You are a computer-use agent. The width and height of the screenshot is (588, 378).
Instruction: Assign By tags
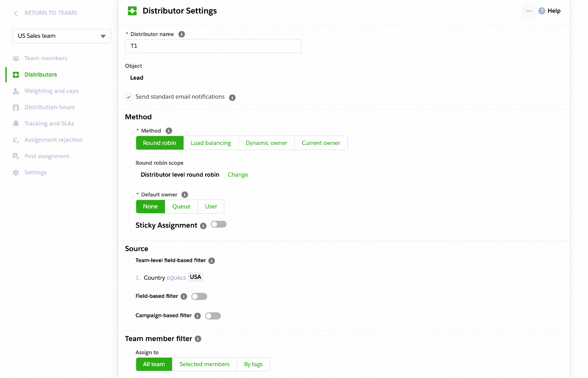254,364
